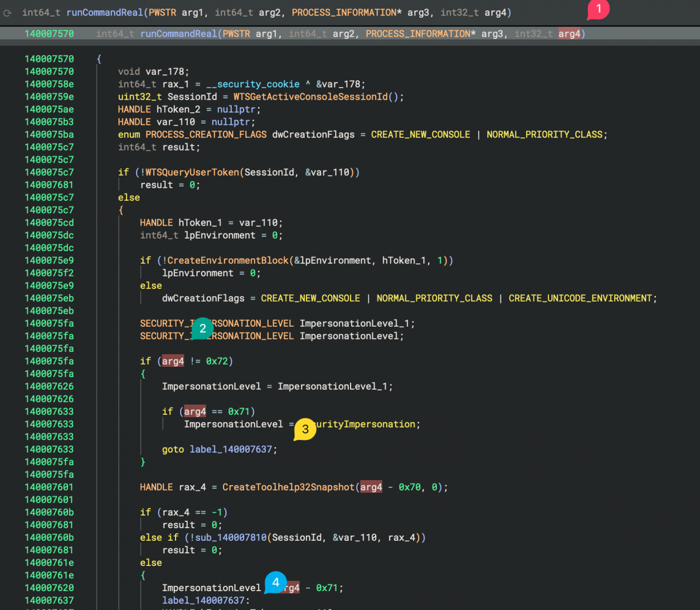Open yellow comment bubble number 3
Image resolution: width=700 pixels, height=610 pixels.
coord(305,429)
